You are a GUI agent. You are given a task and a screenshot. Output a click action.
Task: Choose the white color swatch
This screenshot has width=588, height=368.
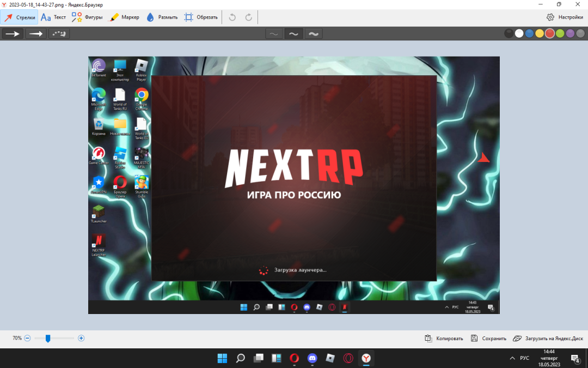tap(519, 34)
